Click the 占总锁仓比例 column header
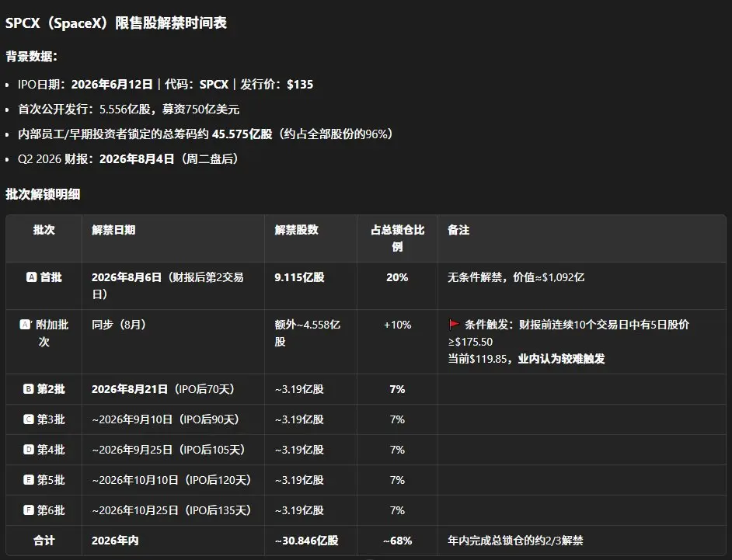The height and width of the screenshot is (560, 732). tap(397, 238)
